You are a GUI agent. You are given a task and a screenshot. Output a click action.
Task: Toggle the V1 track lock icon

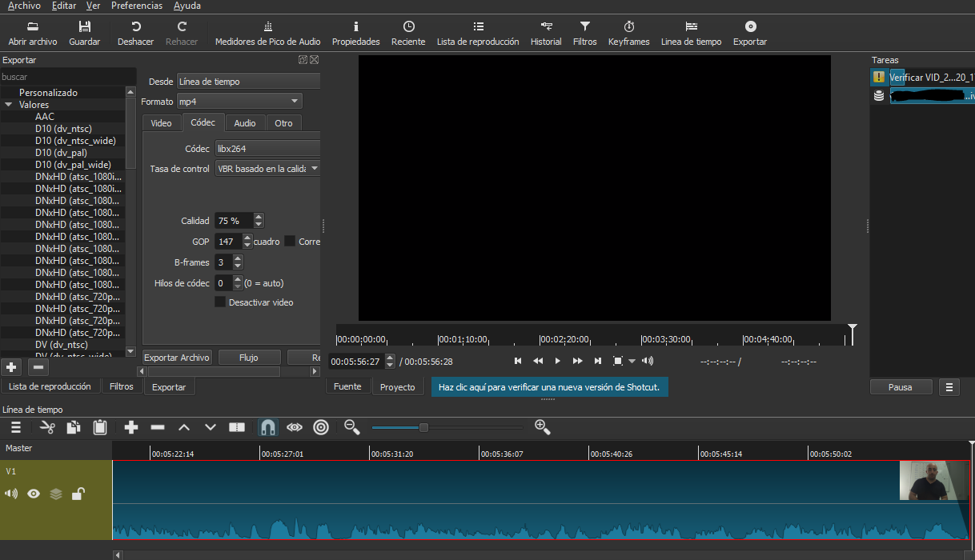click(78, 494)
